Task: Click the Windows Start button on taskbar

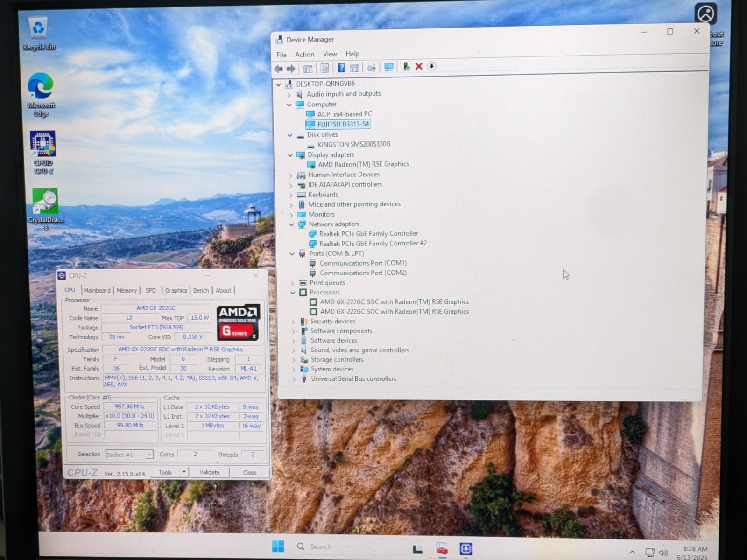Action: pyautogui.click(x=278, y=546)
